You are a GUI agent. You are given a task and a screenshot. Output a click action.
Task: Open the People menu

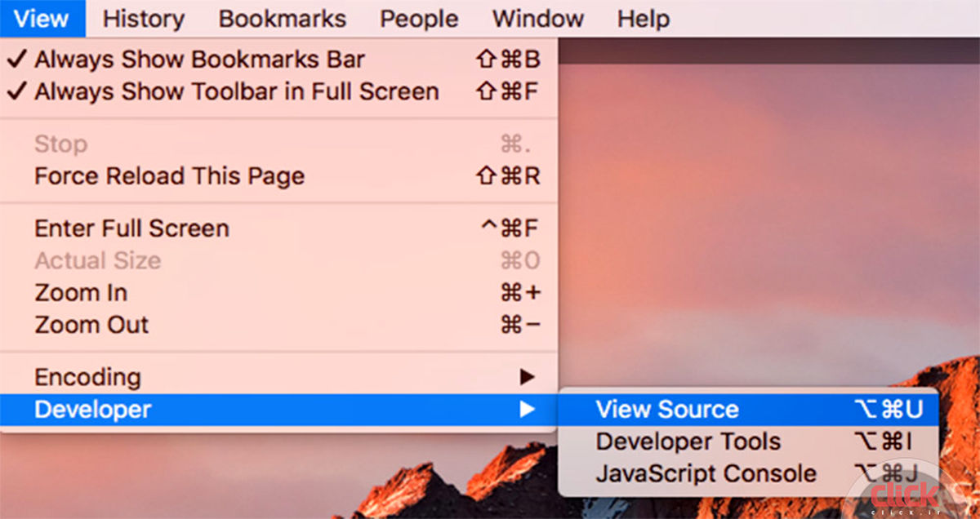coord(419,18)
